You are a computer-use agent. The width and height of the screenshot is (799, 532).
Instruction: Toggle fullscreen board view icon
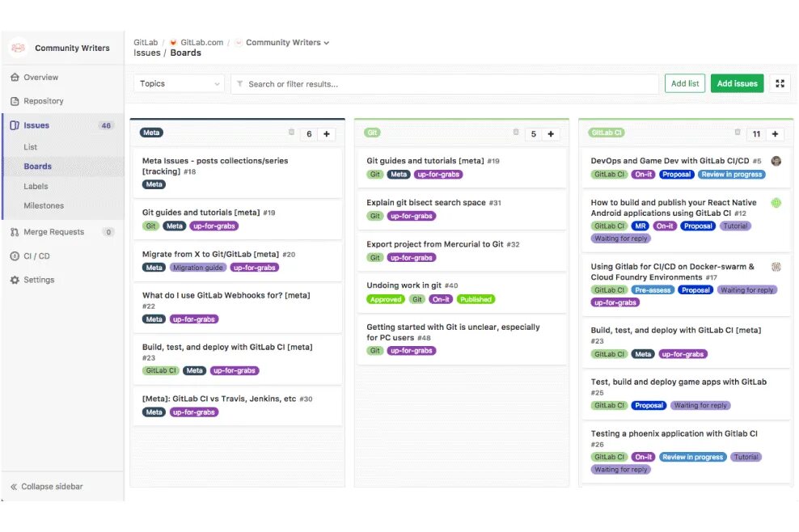pos(780,83)
